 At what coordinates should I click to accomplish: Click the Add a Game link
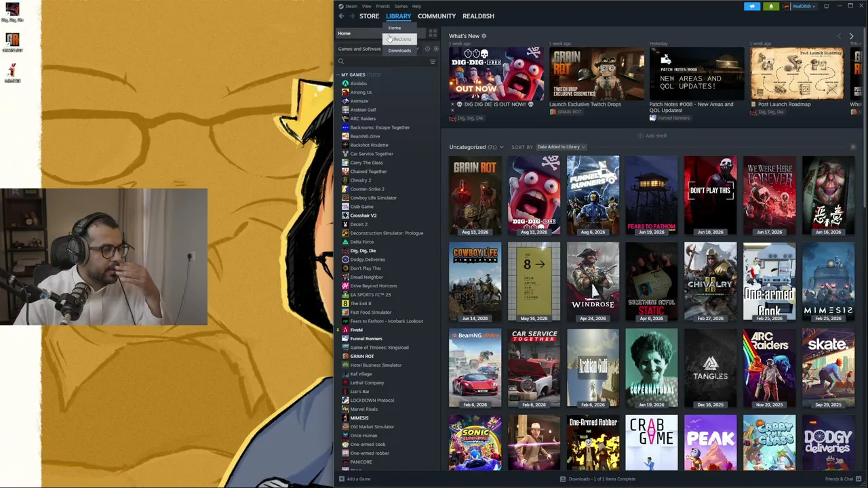(359, 479)
